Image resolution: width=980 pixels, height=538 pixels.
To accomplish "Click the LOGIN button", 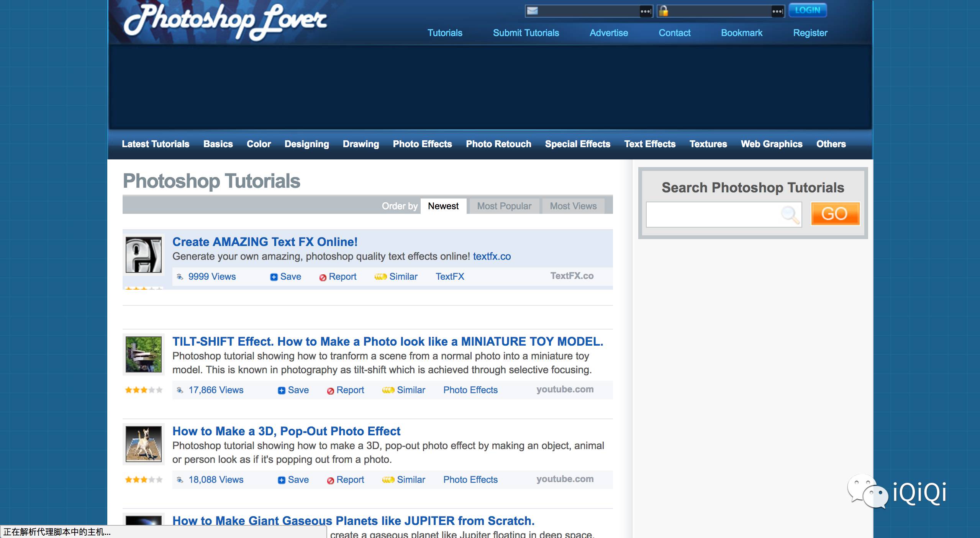I will [808, 10].
